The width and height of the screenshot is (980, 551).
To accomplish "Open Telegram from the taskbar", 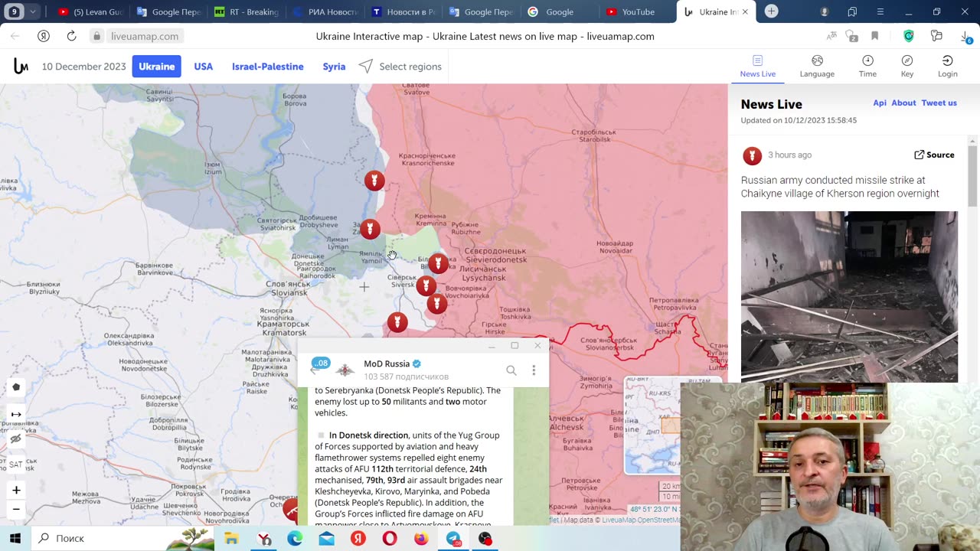I will (x=453, y=539).
